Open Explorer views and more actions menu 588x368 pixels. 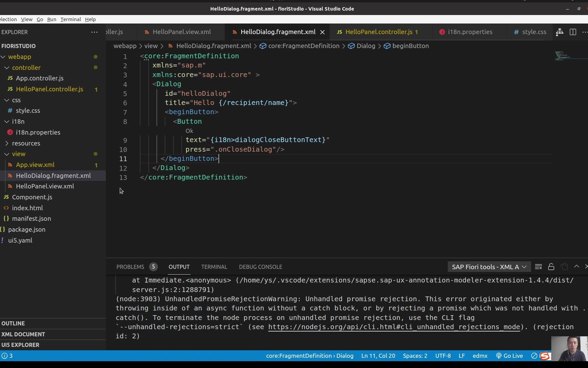(94, 32)
